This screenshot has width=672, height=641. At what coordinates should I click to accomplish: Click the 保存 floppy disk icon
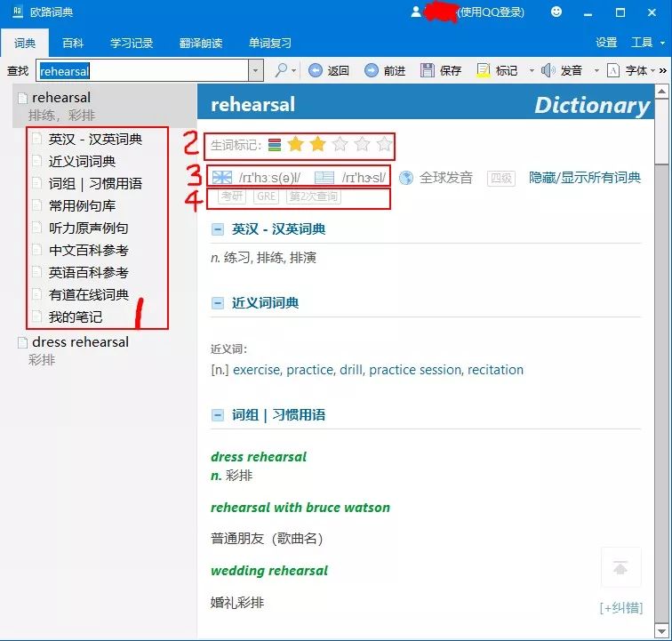pyautogui.click(x=428, y=70)
